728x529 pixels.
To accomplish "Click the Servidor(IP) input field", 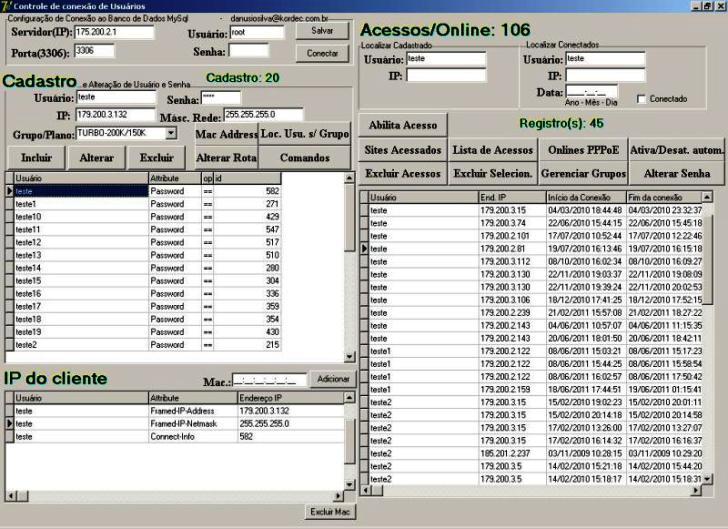I will pos(114,32).
